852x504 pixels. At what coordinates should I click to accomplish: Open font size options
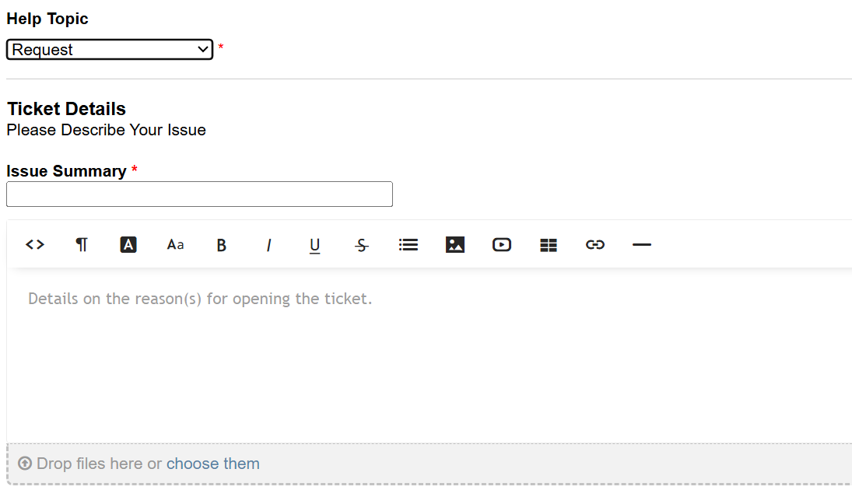tap(175, 245)
